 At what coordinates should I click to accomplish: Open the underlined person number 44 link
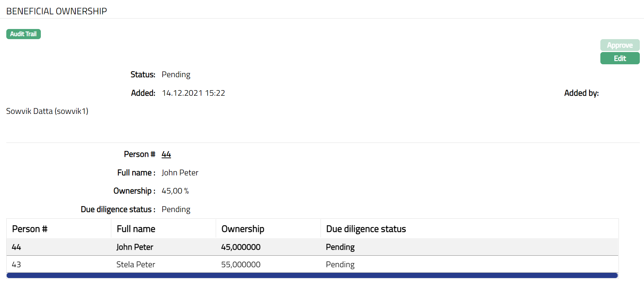[166, 154]
